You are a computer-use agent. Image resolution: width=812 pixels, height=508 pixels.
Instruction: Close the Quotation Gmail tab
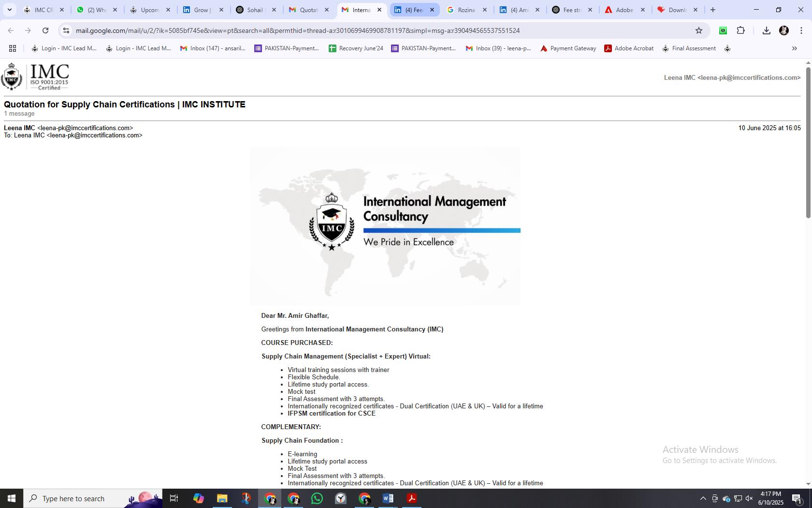(327, 10)
